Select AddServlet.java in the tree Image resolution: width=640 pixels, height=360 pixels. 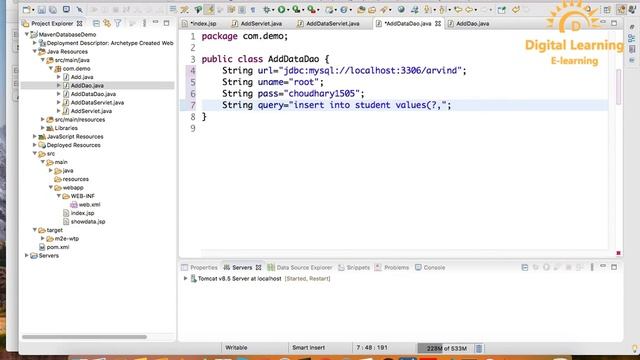pos(91,111)
